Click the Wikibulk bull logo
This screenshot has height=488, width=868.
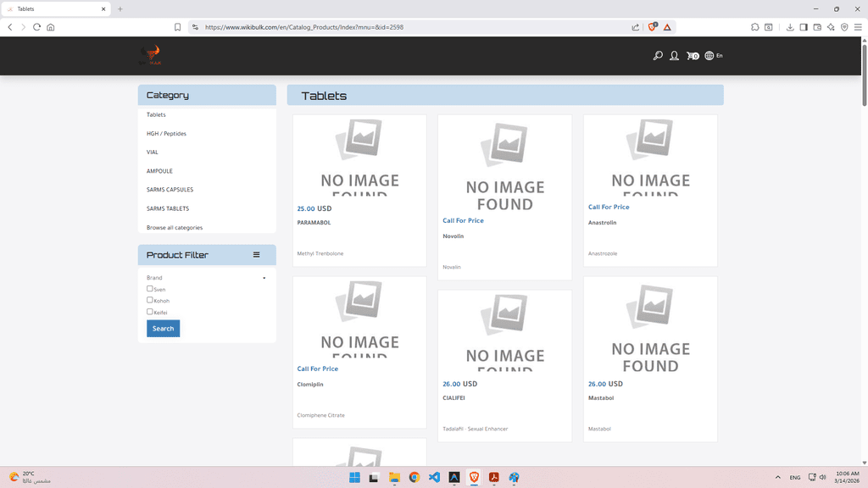point(151,56)
